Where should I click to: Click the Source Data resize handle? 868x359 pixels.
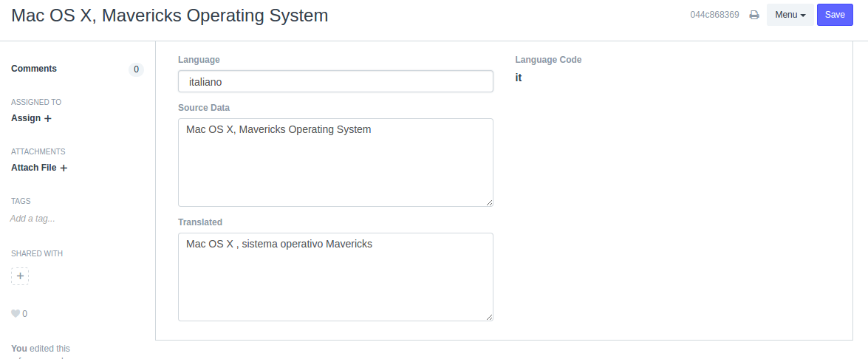[x=489, y=202]
